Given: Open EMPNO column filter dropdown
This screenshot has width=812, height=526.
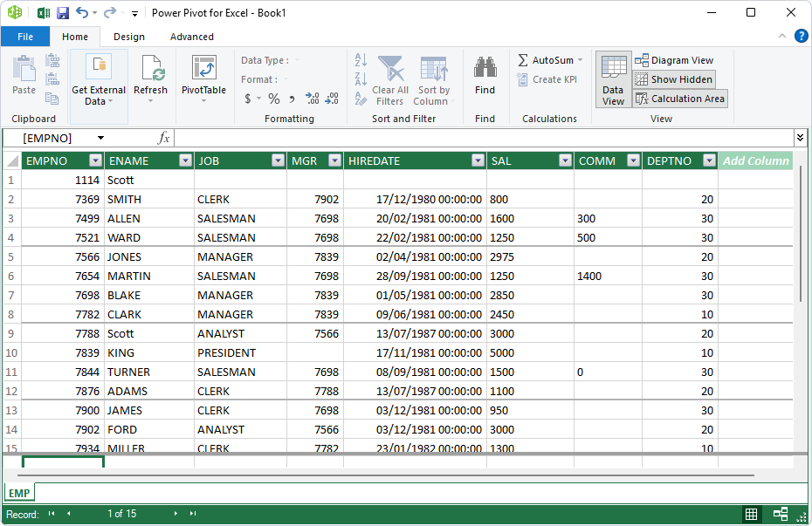Looking at the screenshot, I should (x=95, y=161).
